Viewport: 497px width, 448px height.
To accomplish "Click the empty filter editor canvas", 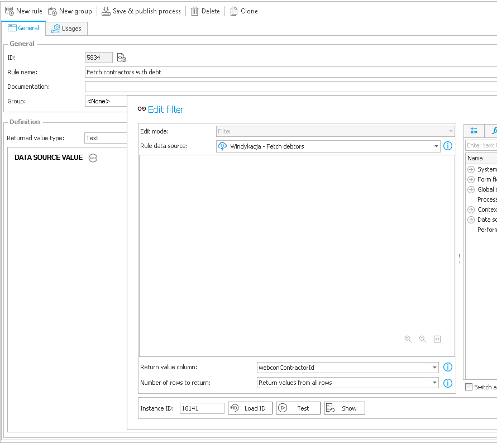I will pyautogui.click(x=297, y=255).
